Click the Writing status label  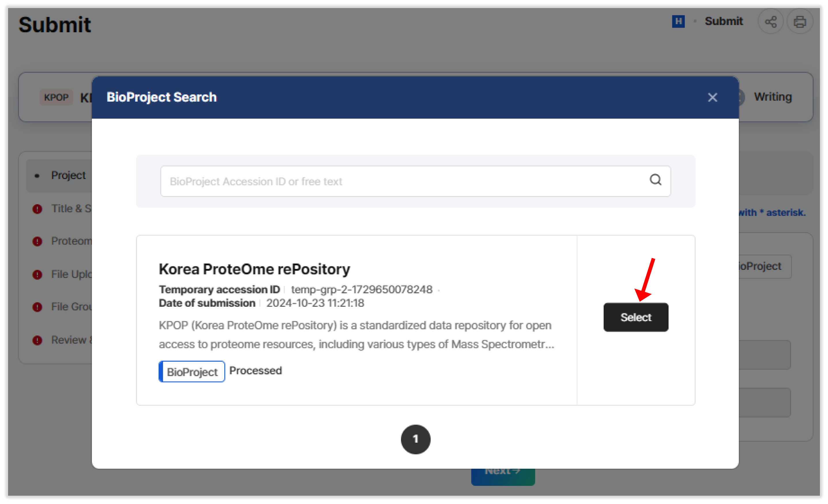coord(773,97)
